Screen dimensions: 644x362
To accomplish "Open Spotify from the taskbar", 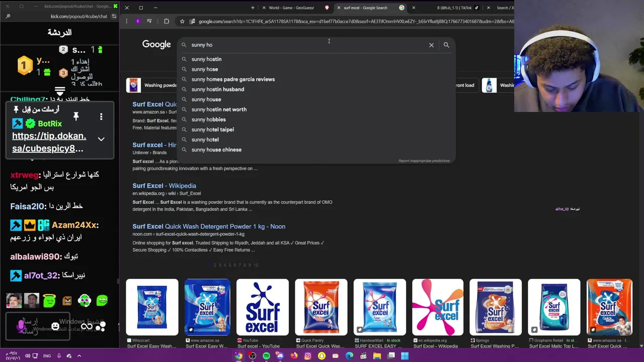I will tap(266, 356).
